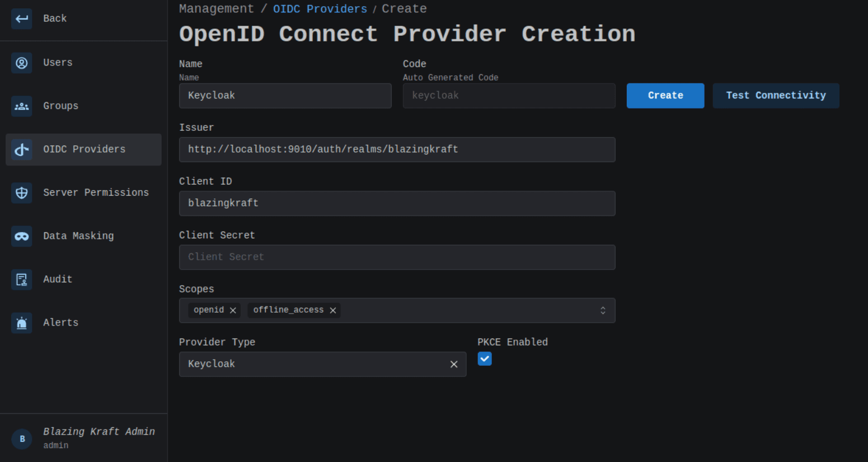
Task: Click the Client Secret field label
Action: coord(217,235)
